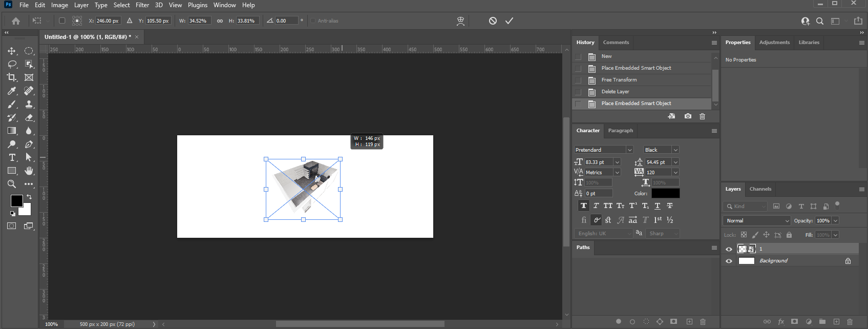Open the layer Opacity dropdown
Viewport: 868px width, 329px height.
[835, 220]
